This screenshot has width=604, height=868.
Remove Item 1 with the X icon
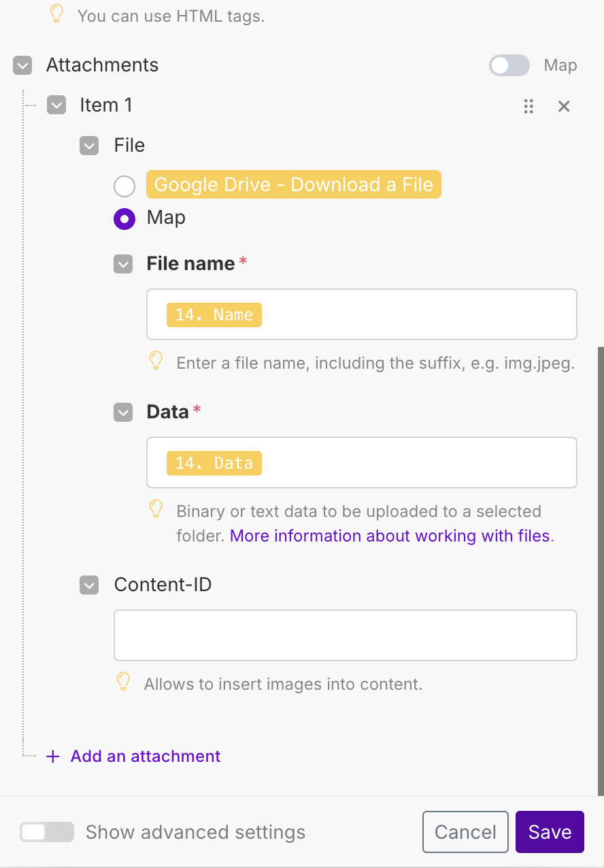click(564, 106)
